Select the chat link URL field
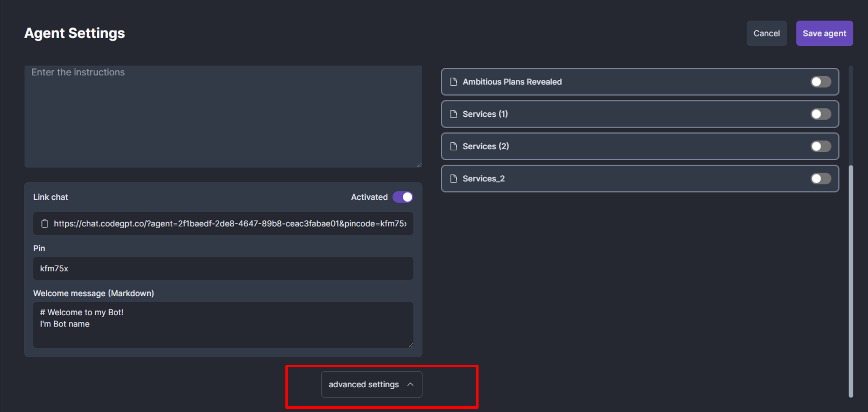868x412 pixels. 230,224
